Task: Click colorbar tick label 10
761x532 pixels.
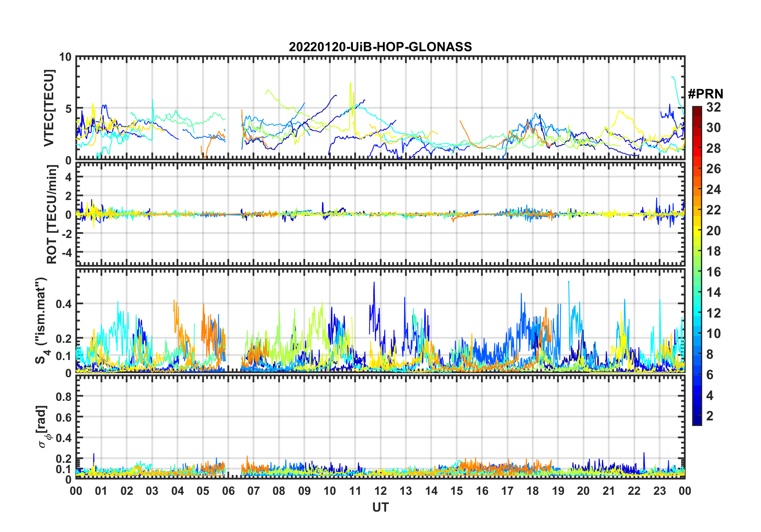Action: [x=713, y=334]
